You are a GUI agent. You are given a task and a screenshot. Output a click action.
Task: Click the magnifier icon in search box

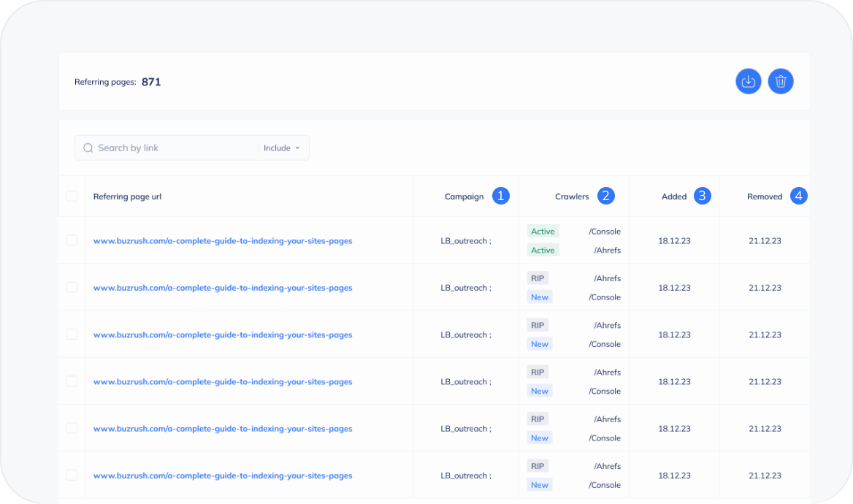88,148
